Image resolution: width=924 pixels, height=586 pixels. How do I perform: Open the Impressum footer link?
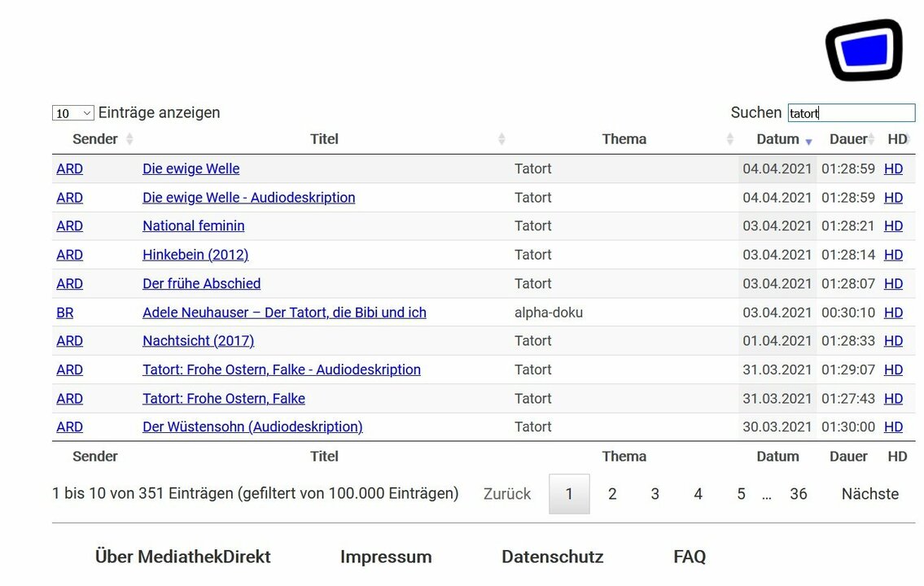[x=386, y=557]
